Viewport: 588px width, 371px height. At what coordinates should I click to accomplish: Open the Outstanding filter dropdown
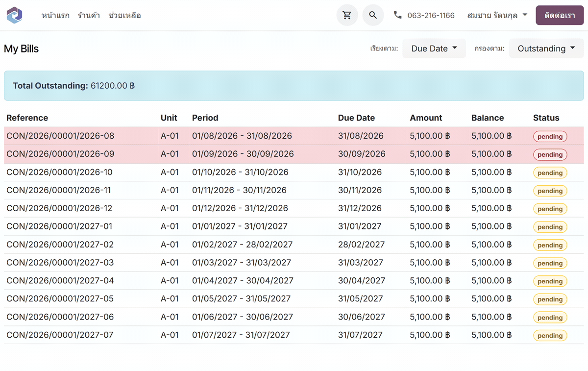[x=546, y=49]
